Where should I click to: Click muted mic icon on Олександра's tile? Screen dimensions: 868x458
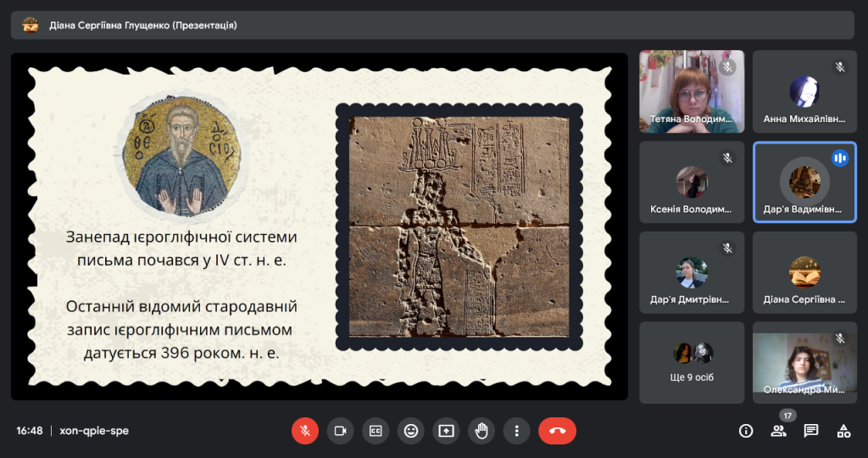coord(840,338)
